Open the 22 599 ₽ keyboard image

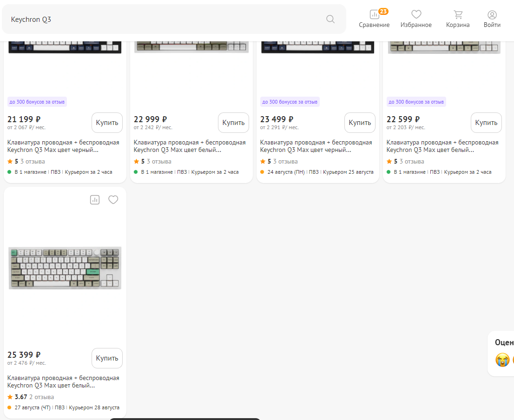click(x=444, y=47)
